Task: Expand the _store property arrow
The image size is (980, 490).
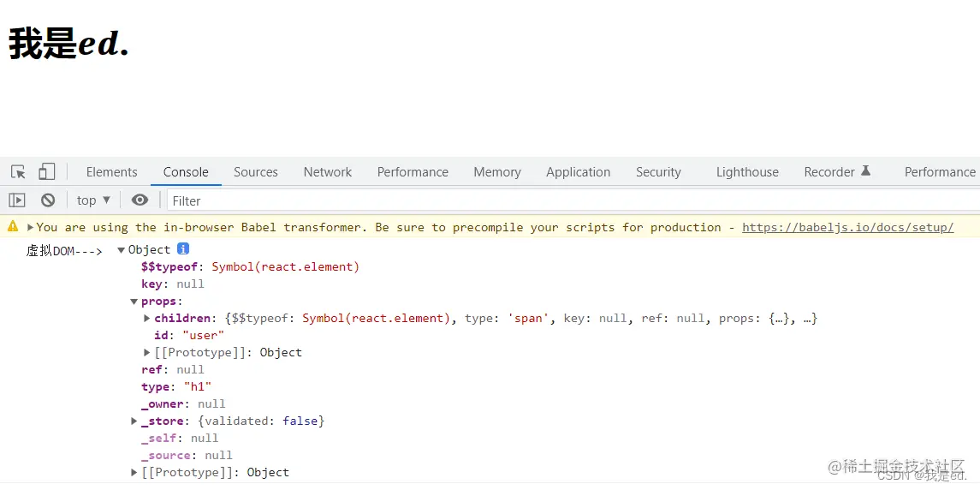Action: (x=134, y=421)
